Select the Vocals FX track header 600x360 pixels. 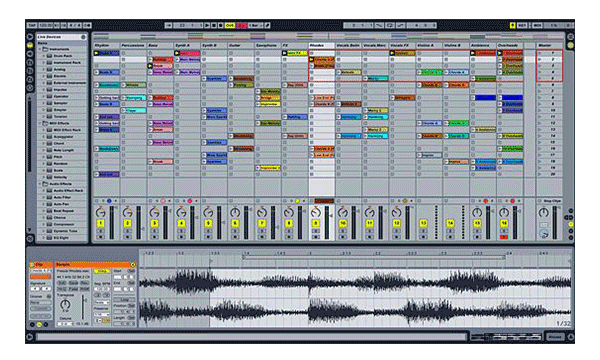[x=402, y=45]
